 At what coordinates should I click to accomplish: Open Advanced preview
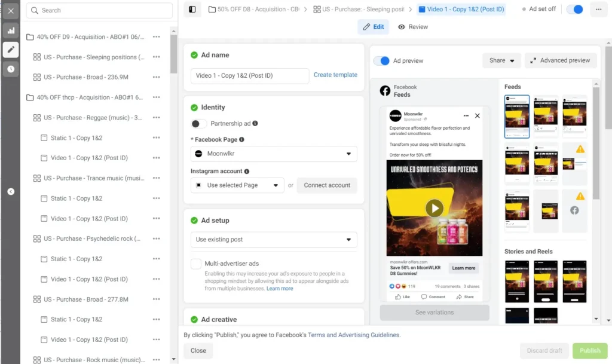[561, 60]
